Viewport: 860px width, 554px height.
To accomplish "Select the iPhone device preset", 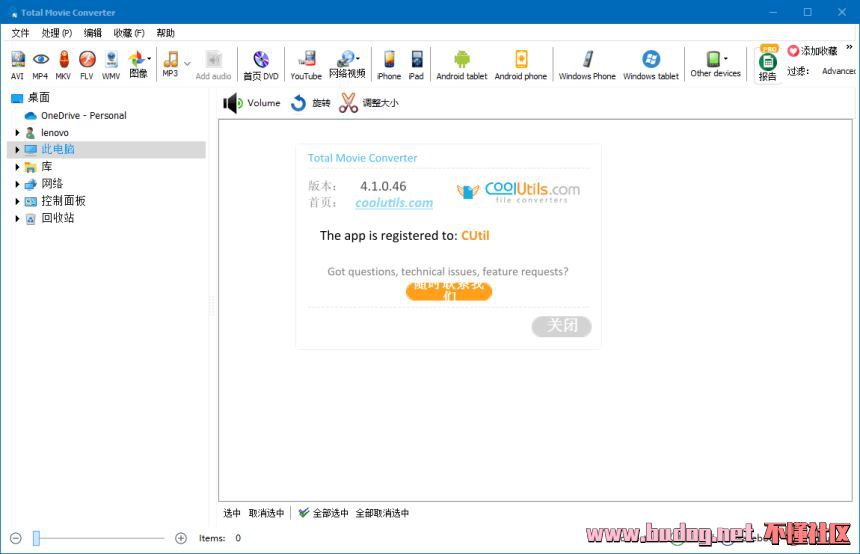I will (389, 63).
